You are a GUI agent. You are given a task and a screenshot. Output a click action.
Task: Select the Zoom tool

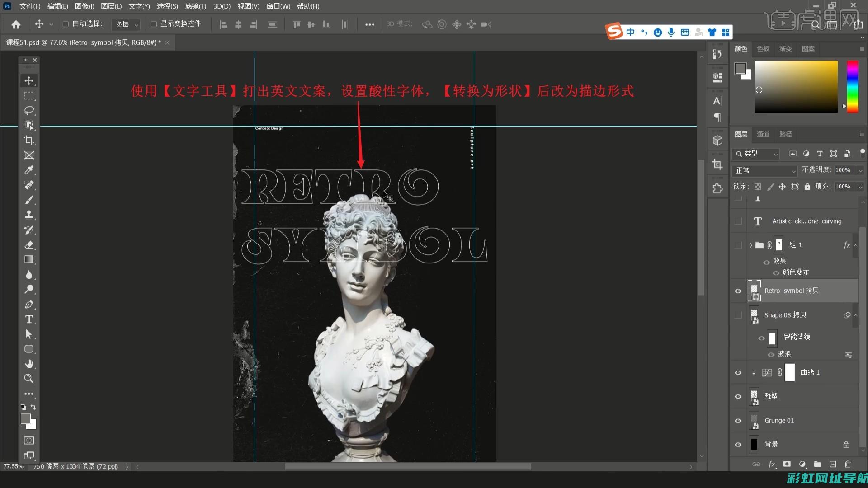coord(29,379)
